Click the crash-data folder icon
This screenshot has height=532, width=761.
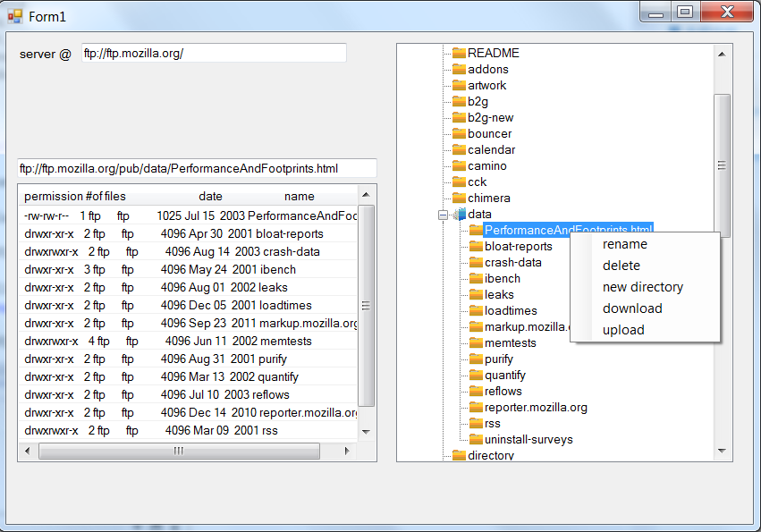(x=476, y=262)
